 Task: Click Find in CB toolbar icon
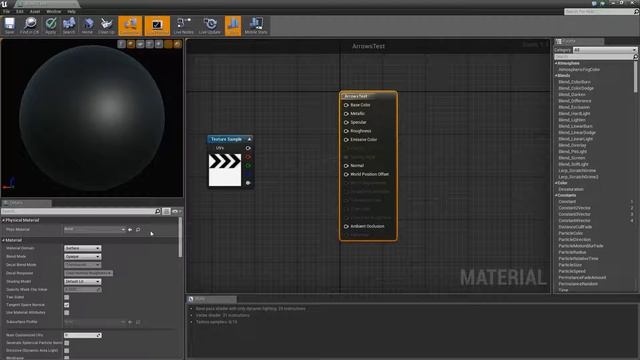point(30,26)
